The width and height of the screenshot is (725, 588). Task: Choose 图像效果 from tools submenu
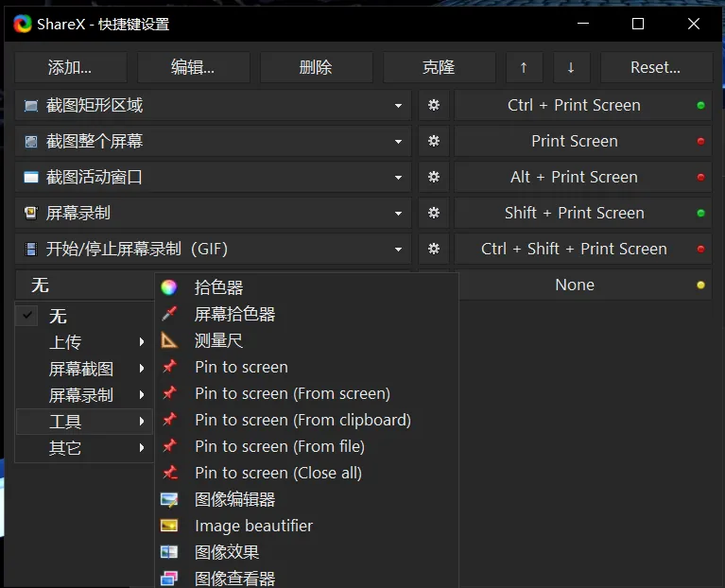coord(306,552)
